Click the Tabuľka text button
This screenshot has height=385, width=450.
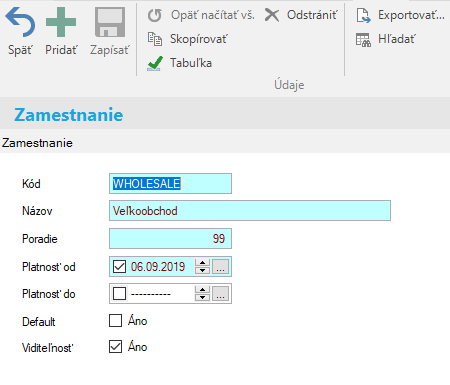[x=191, y=63]
